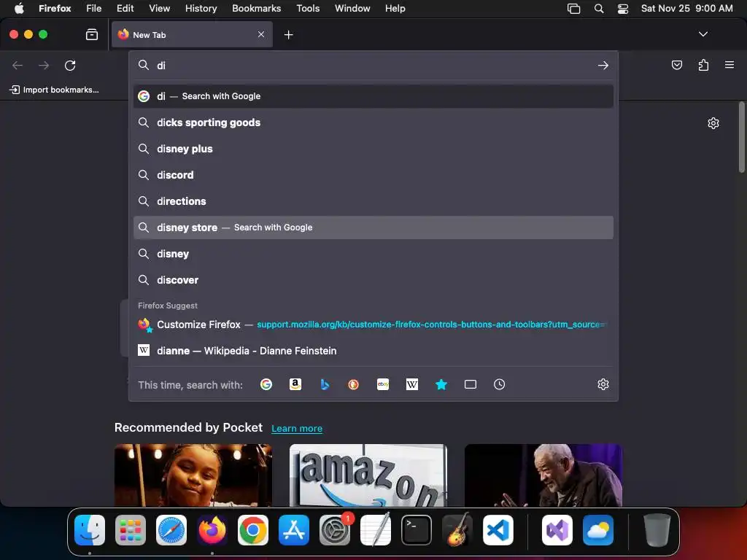Image resolution: width=747 pixels, height=560 pixels.
Task: Open App Store from the Dock
Action: coord(294,530)
